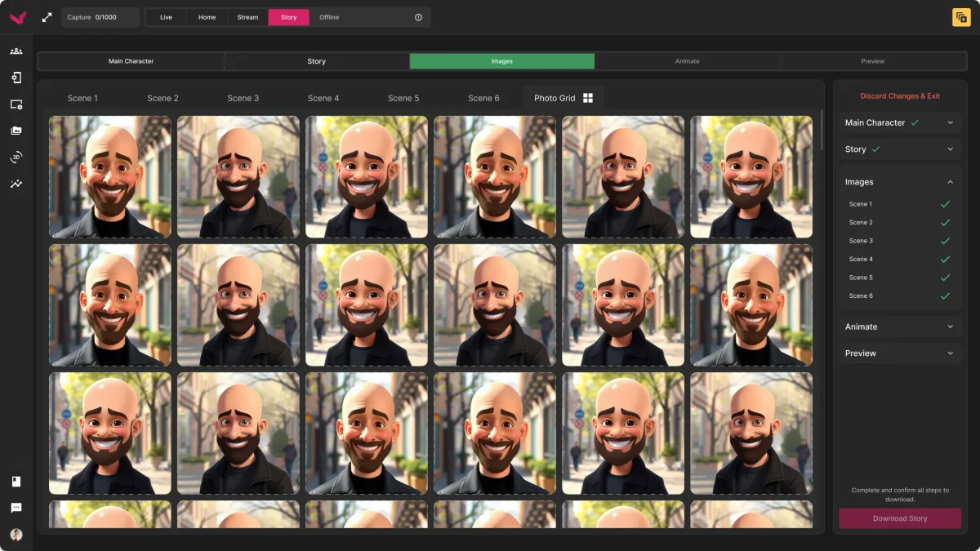Expand the Story panel chevron on the right
Image resolution: width=980 pixels, height=551 pixels.
pos(950,149)
